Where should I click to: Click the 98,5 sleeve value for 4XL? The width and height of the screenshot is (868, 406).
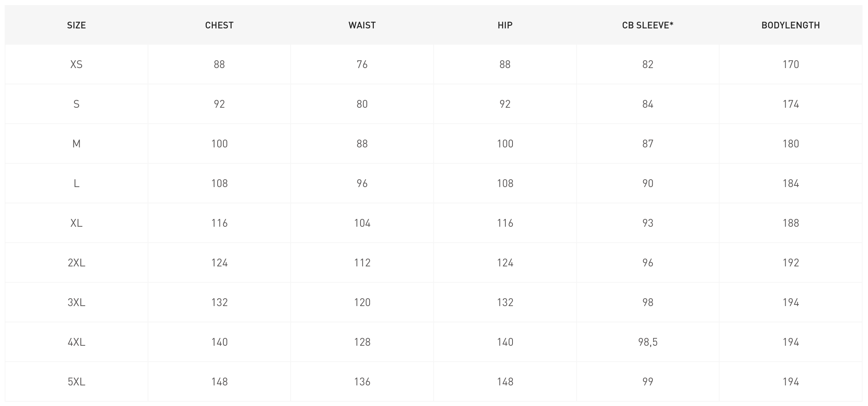coord(648,342)
